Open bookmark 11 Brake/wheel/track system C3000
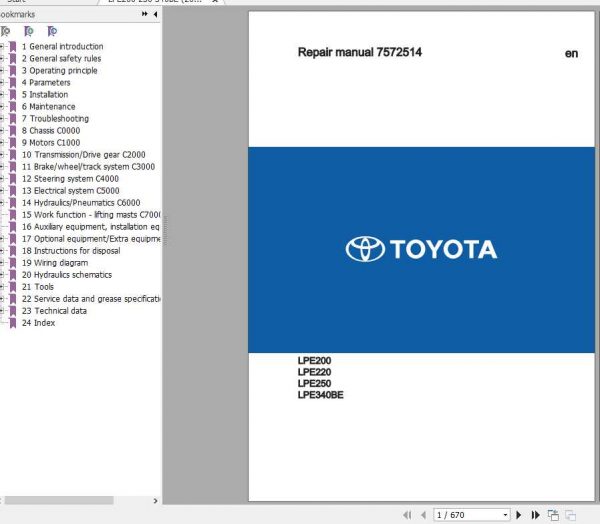The height and width of the screenshot is (524, 600). (x=88, y=167)
